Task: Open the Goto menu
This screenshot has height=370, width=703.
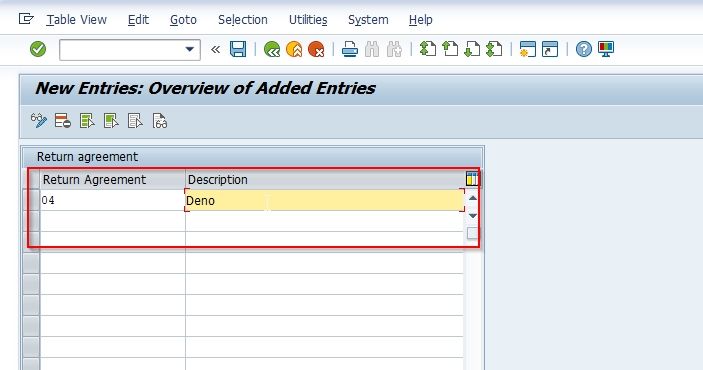Action: point(183,20)
